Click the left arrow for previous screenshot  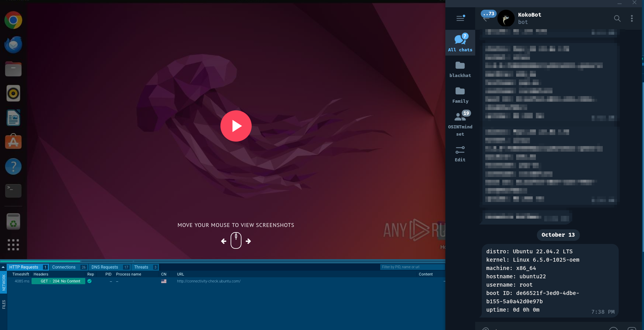pos(224,241)
